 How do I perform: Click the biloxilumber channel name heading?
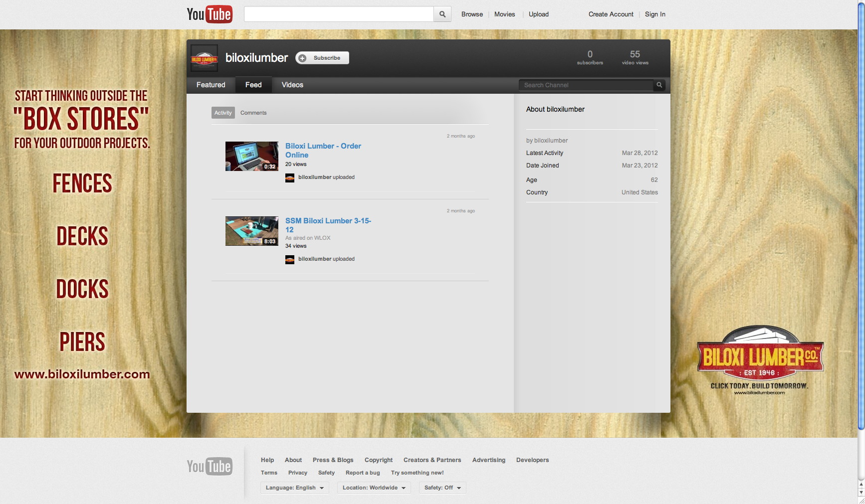(257, 58)
